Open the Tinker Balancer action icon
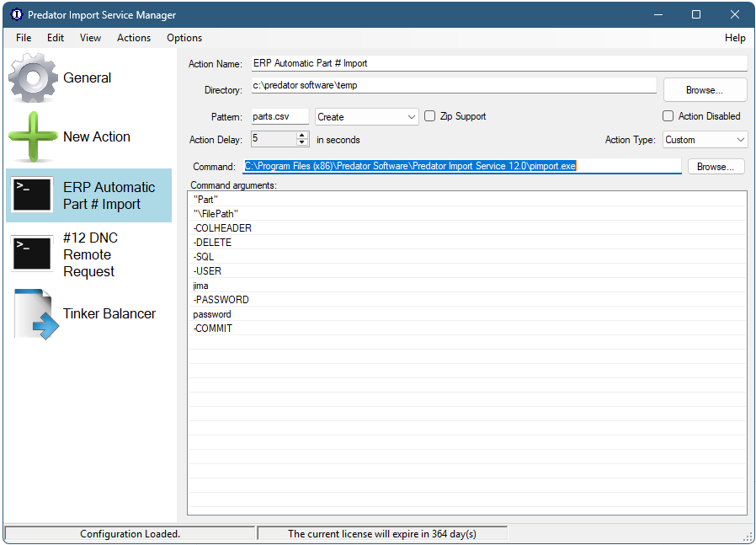The height and width of the screenshot is (545, 756). coord(31,313)
